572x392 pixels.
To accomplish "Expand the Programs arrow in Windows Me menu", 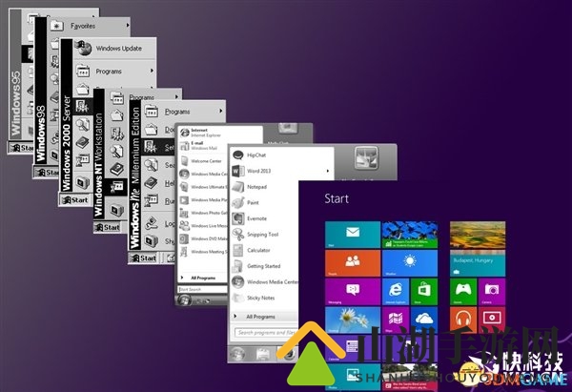I will coord(221,111).
